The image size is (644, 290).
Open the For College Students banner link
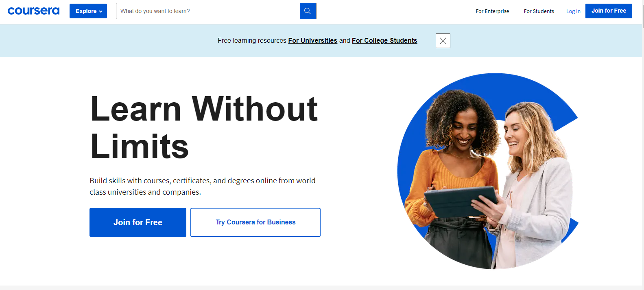384,41
